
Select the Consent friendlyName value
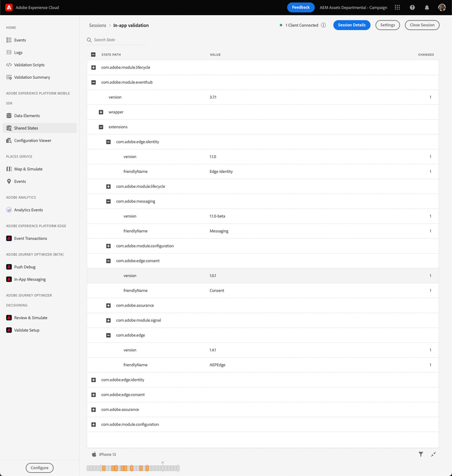tap(217, 290)
